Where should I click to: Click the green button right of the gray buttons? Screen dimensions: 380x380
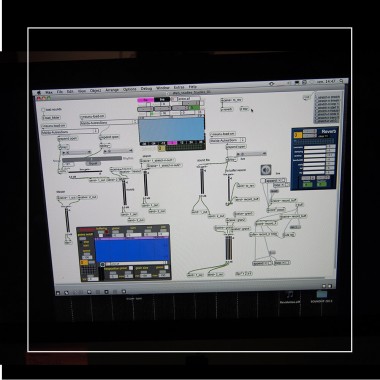195,108
